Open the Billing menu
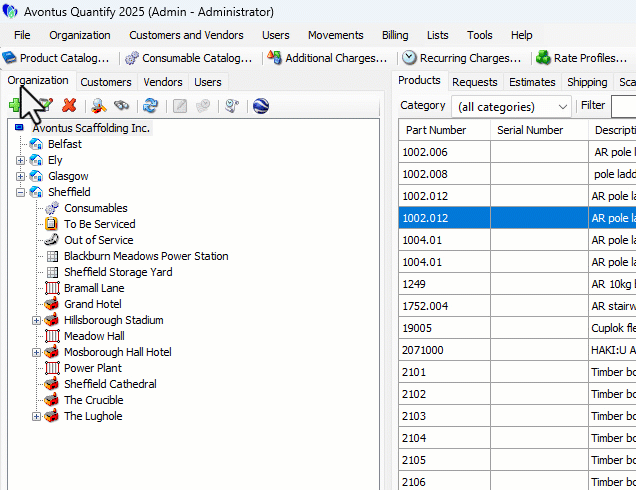The width and height of the screenshot is (636, 490). 395,35
